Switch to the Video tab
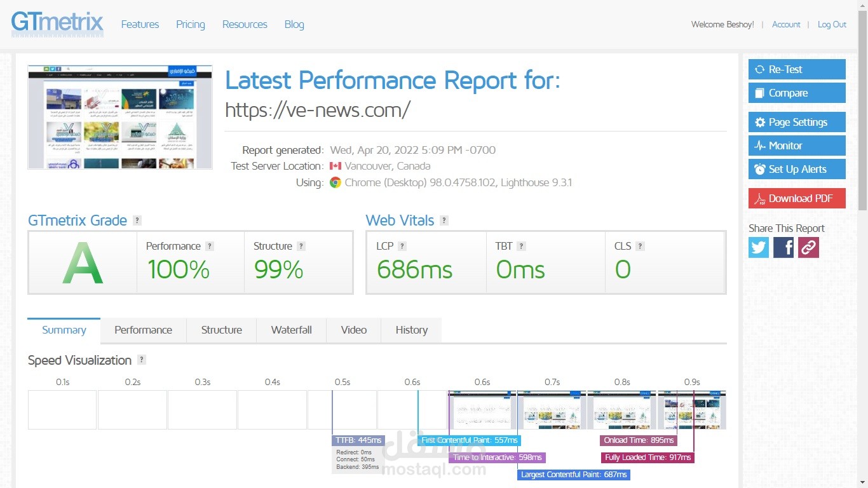 tap(354, 330)
